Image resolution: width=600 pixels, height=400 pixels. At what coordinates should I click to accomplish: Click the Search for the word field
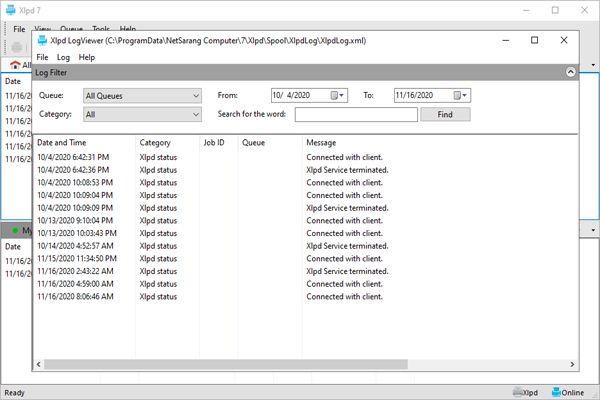(x=355, y=115)
